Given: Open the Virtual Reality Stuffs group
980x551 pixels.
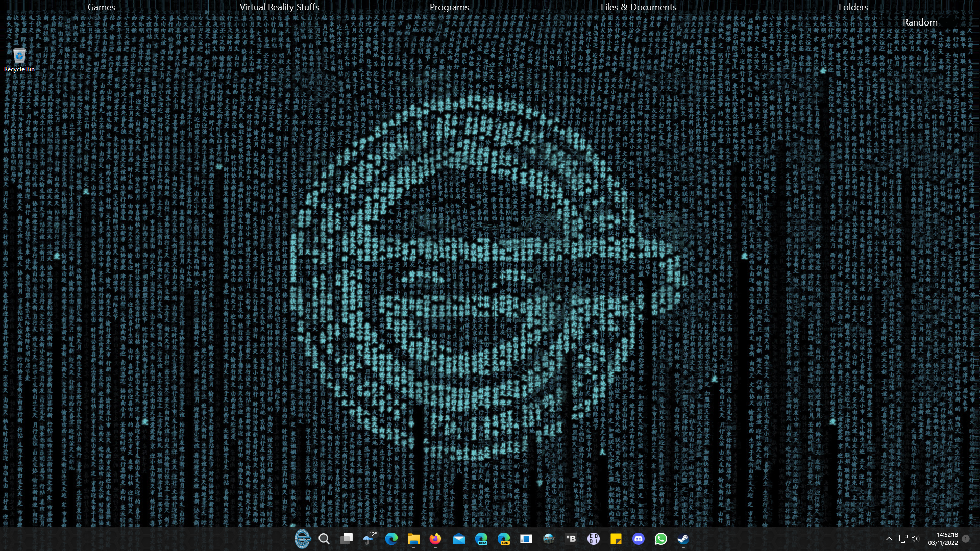Looking at the screenshot, I should pos(279,7).
